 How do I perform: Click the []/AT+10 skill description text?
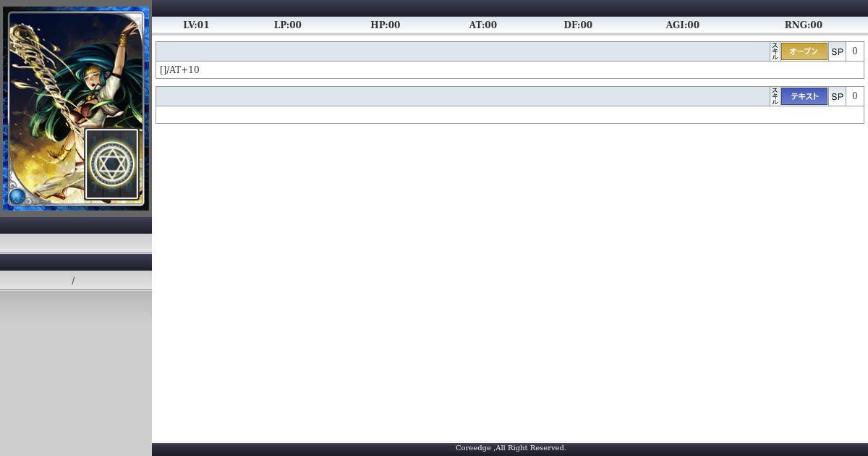tap(179, 70)
